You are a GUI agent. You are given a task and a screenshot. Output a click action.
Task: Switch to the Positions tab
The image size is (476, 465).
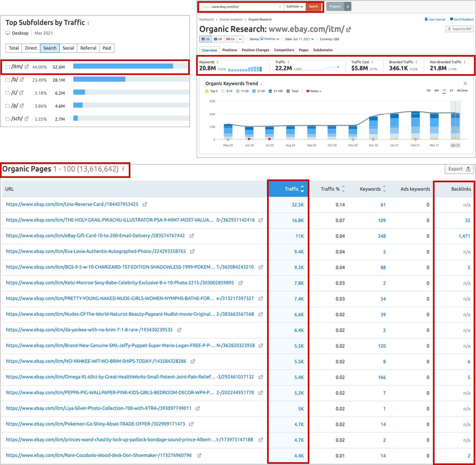click(230, 50)
